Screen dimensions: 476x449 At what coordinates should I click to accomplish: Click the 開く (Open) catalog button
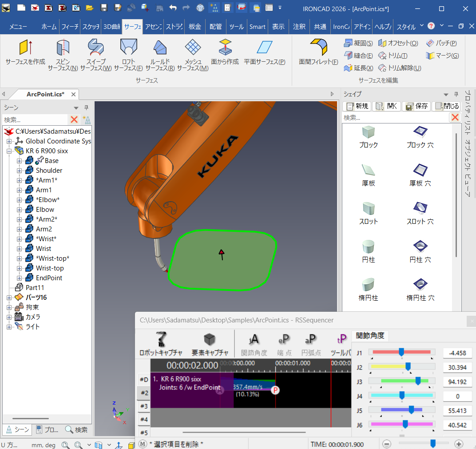(386, 106)
